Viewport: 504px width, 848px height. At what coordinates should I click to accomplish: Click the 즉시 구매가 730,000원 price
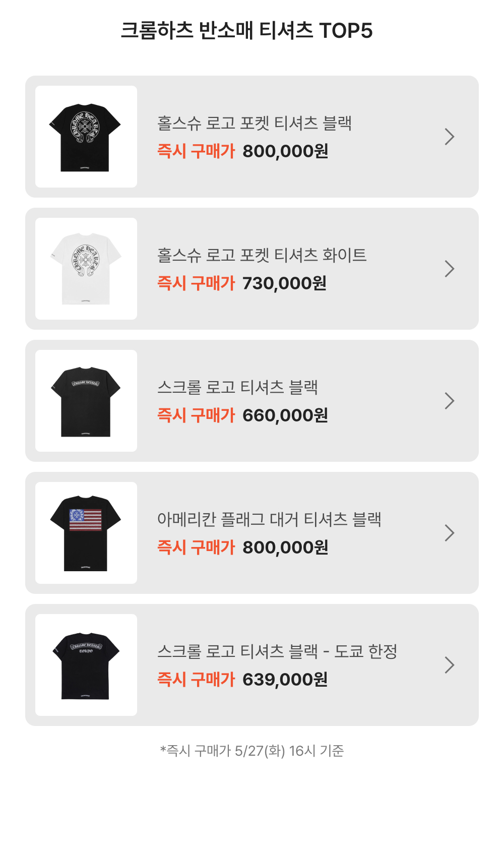coord(242,283)
